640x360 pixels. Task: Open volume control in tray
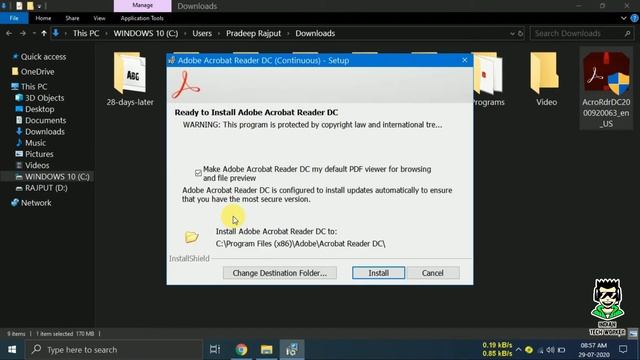pos(550,350)
